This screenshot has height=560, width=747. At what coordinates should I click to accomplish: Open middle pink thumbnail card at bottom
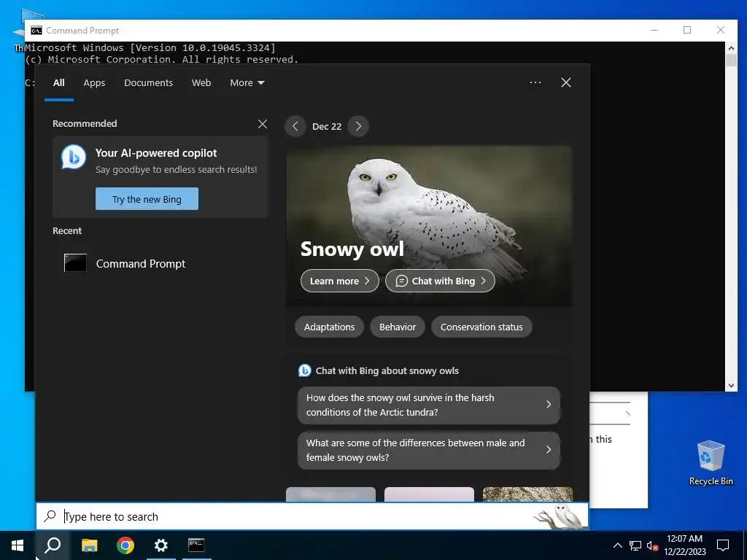[429, 494]
